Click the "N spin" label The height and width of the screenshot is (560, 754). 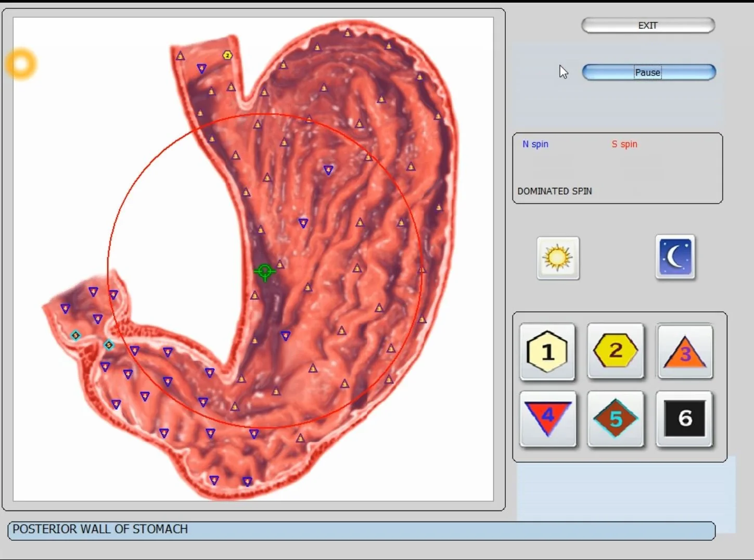535,144
